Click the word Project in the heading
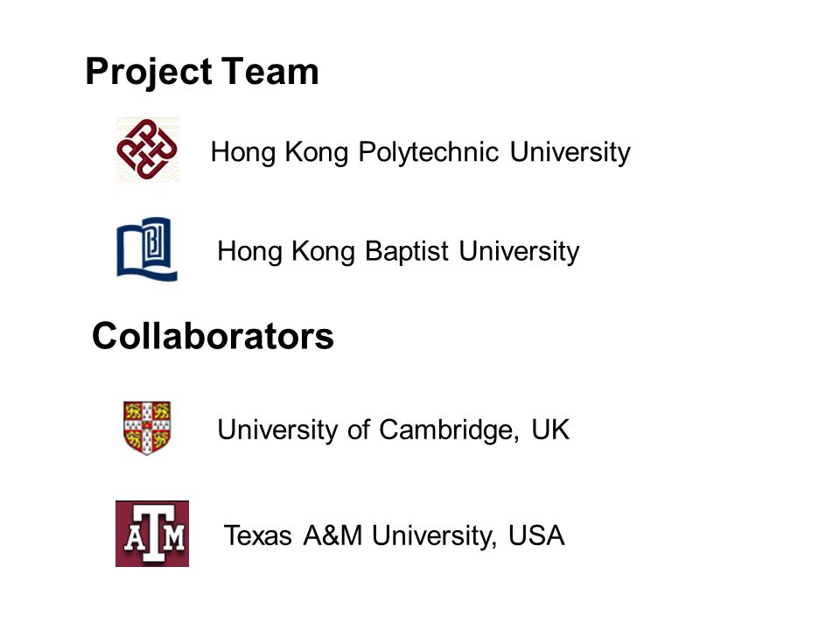840x630 pixels. click(149, 73)
